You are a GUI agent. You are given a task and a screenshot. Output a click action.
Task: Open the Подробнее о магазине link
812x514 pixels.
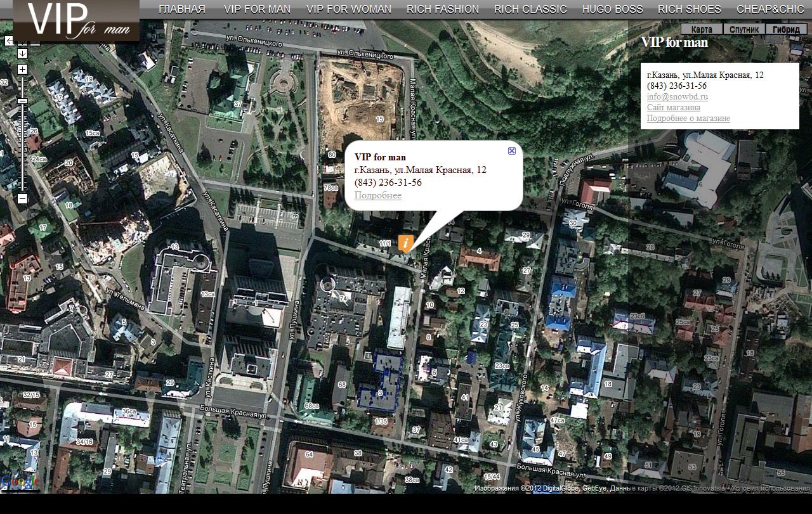pos(688,119)
